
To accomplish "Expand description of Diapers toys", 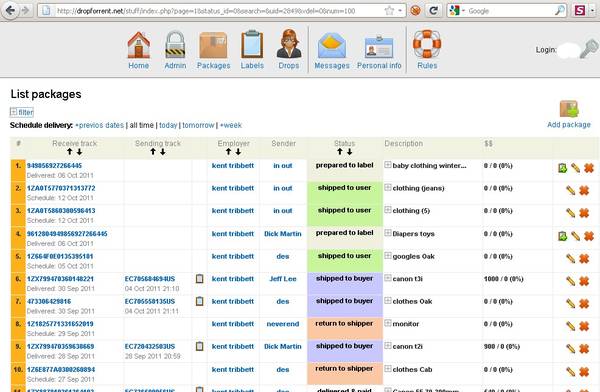I will (x=388, y=233).
